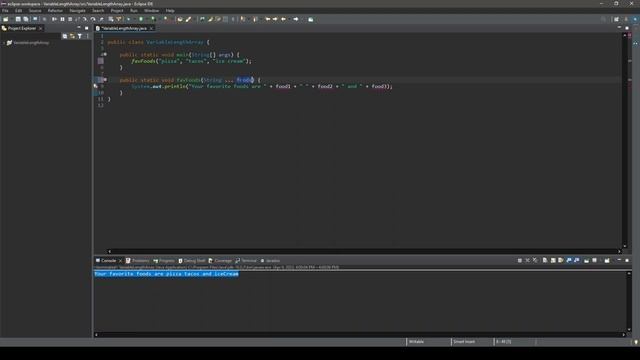The width and height of the screenshot is (640, 360).
Task: Click the Resume debug icon
Action: pyautogui.click(x=54, y=19)
